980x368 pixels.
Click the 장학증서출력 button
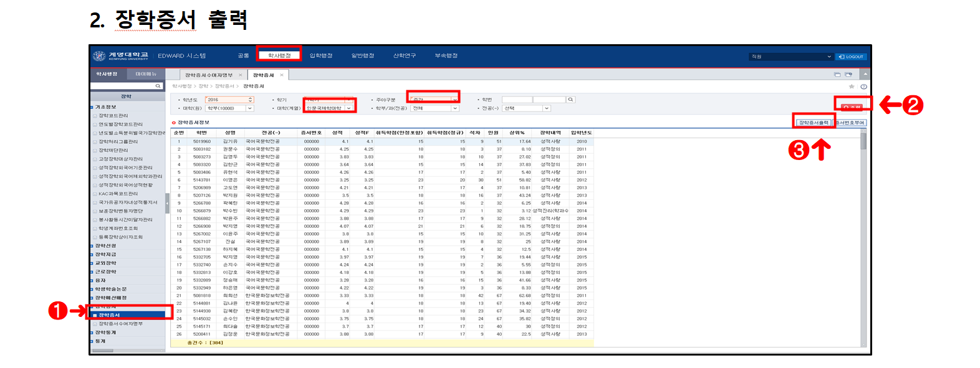coord(814,123)
